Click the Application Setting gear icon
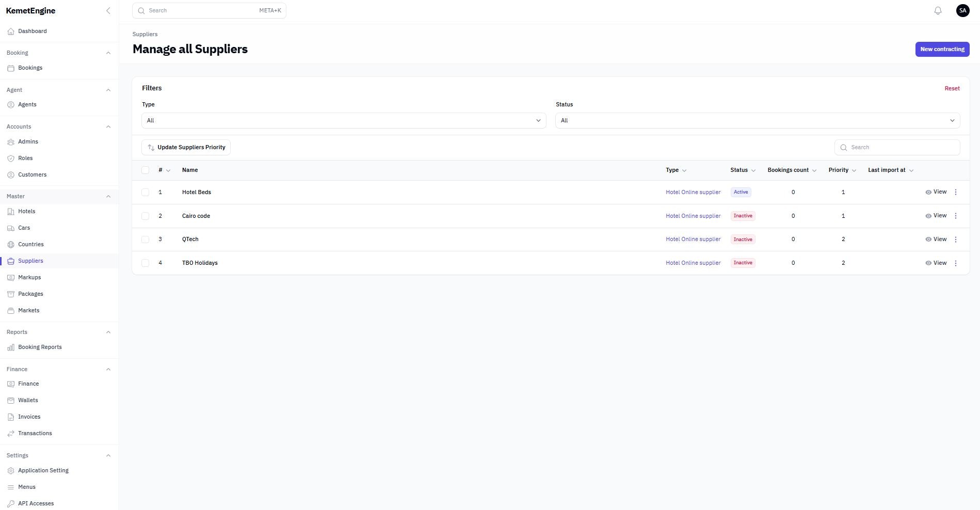Screen dimensions: 980x510 pos(11,471)
